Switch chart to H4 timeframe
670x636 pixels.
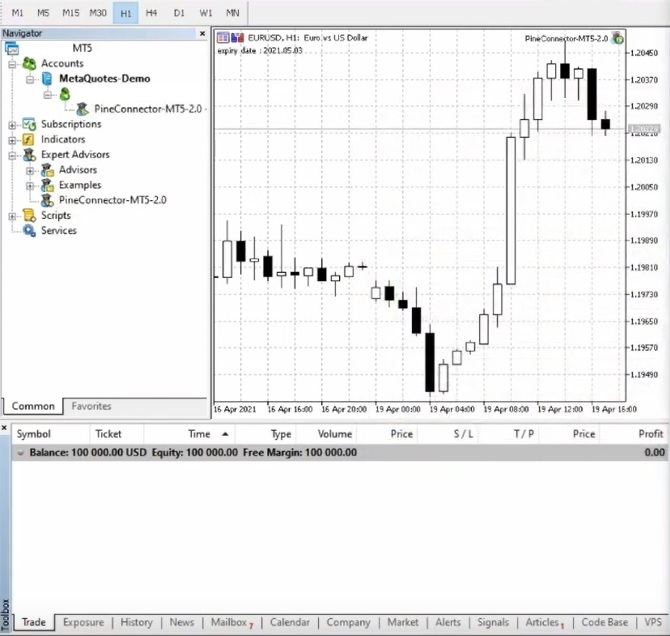(151, 13)
